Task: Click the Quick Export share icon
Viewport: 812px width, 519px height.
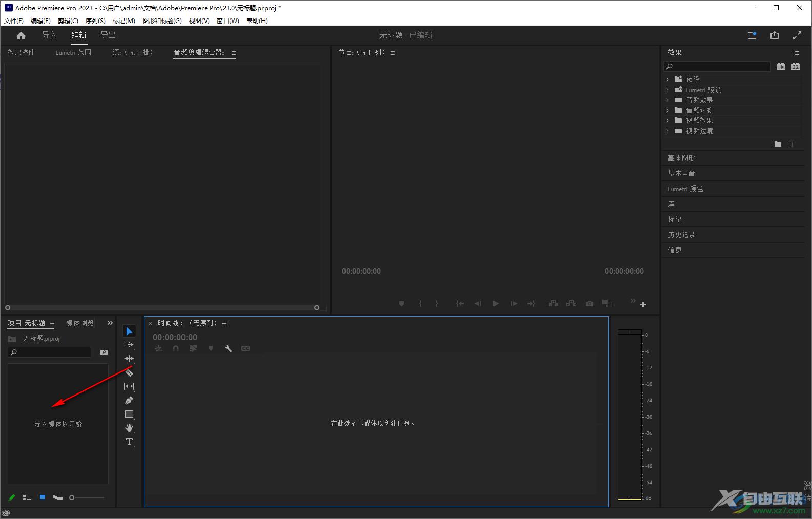Action: click(775, 35)
